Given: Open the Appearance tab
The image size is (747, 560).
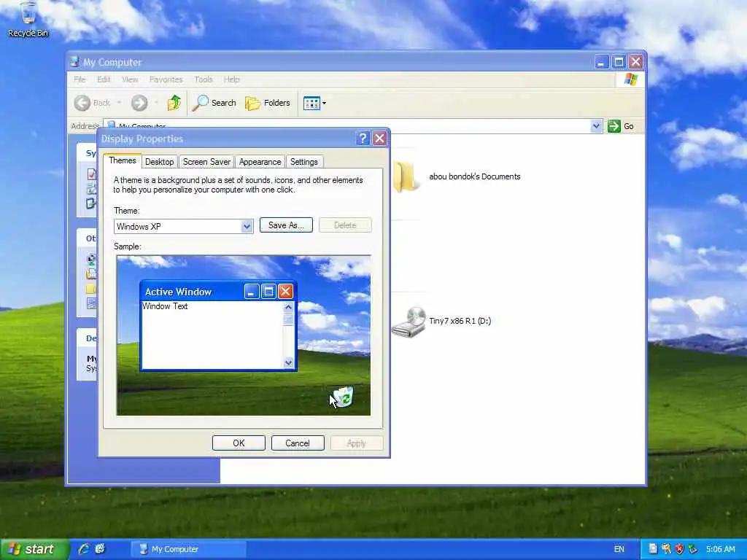Looking at the screenshot, I should coord(260,162).
